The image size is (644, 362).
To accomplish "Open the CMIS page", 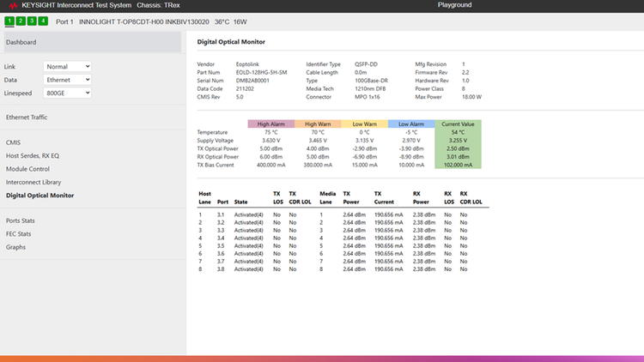I will coord(13,142).
